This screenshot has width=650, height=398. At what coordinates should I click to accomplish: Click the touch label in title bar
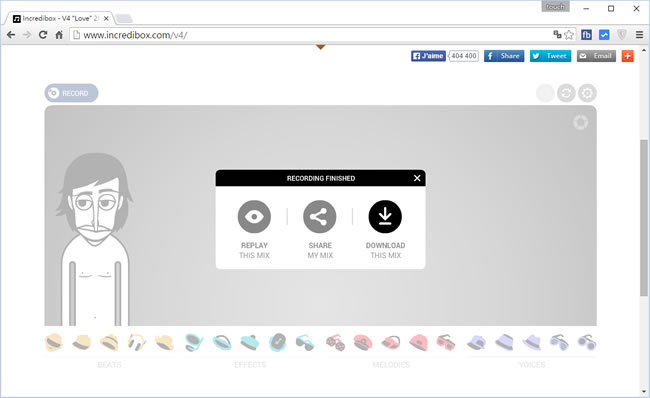pyautogui.click(x=555, y=7)
